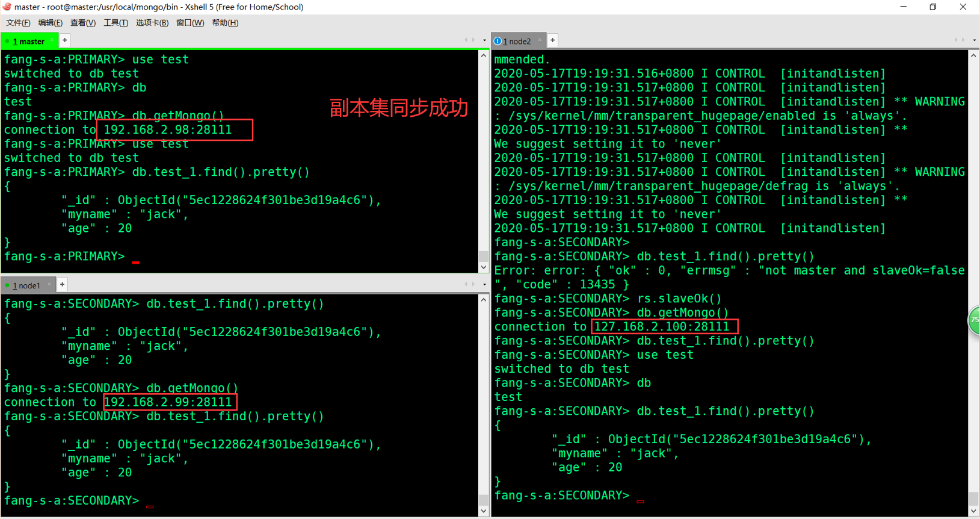
Task: Click text 192.168.2.99:28111 in node1 terminal
Action: coord(168,402)
